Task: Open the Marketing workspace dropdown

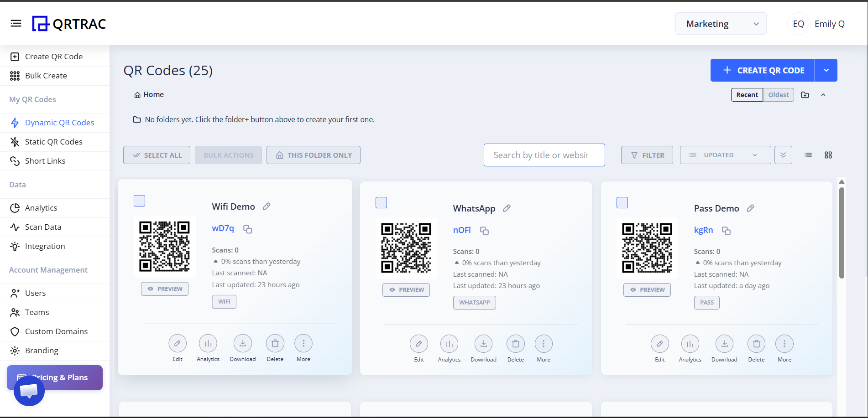Action: point(721,24)
